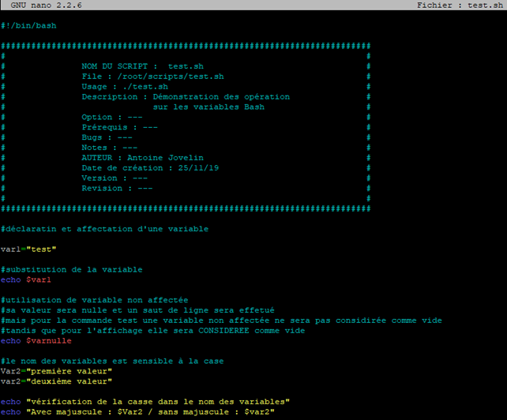Click the 'AUTEUR : Antoine Jovelin' line
The image size is (507, 420).
(x=142, y=158)
